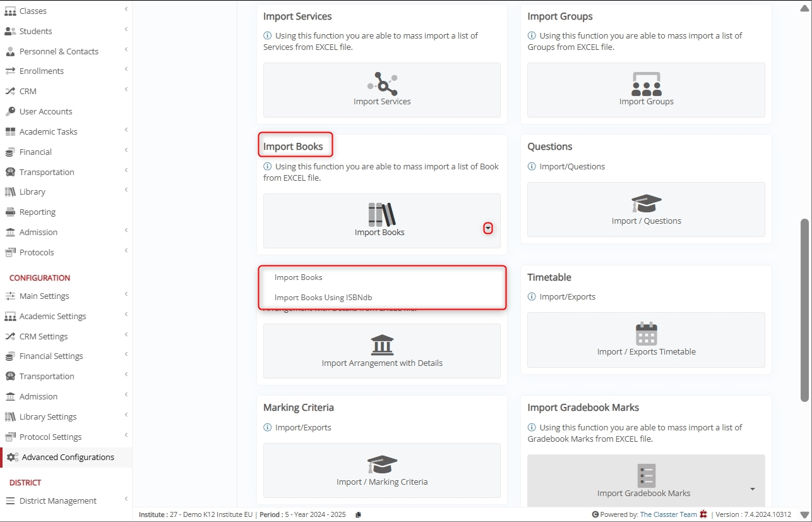Click the Import Books bookshelf icon

tap(381, 215)
